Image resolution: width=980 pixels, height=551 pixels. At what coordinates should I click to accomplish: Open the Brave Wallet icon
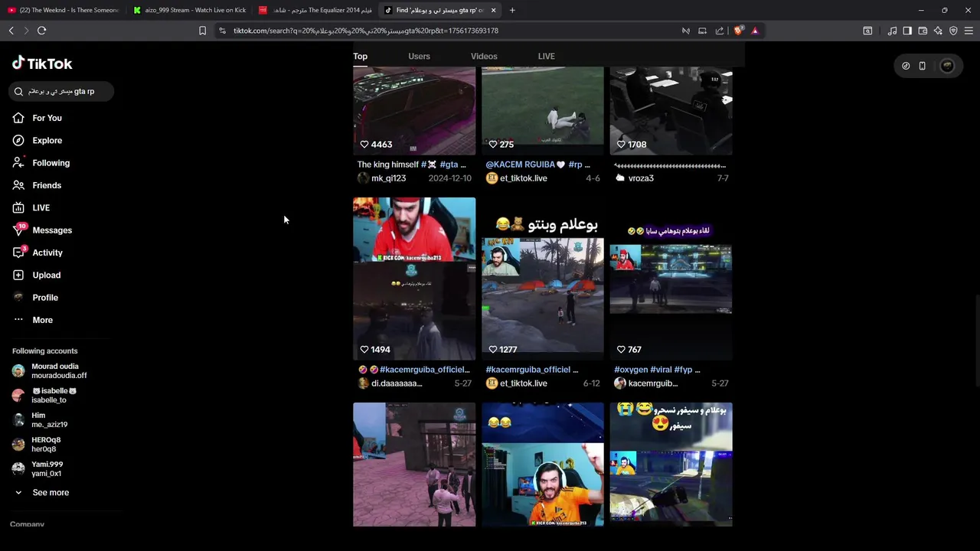[923, 31]
